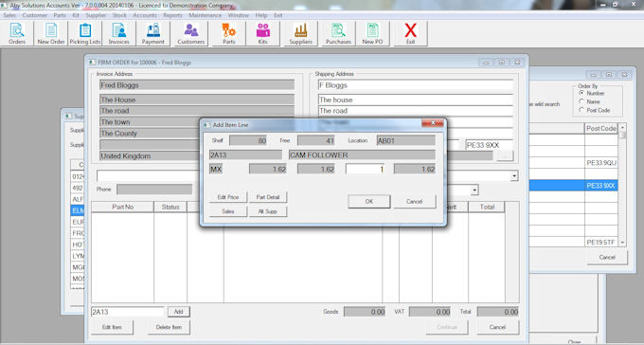Click the part number entry field 2A13
The image size is (644, 345).
[127, 312]
